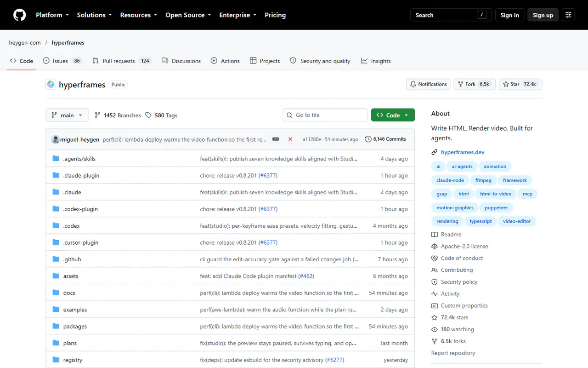The height and width of the screenshot is (368, 588).
Task: Click the Report repository link
Action: 453,353
